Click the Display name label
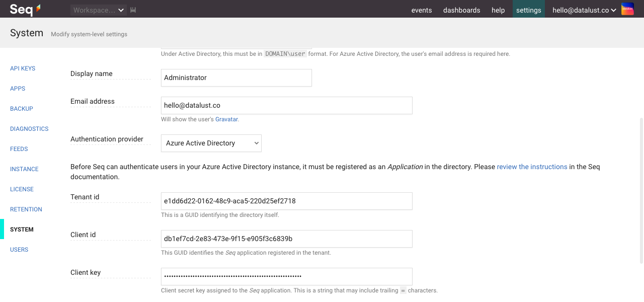The image size is (644, 302). point(92,73)
